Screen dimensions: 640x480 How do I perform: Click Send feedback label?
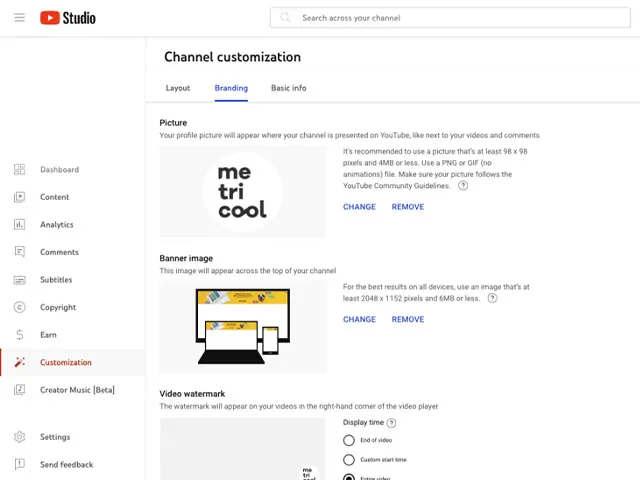pyautogui.click(x=67, y=464)
